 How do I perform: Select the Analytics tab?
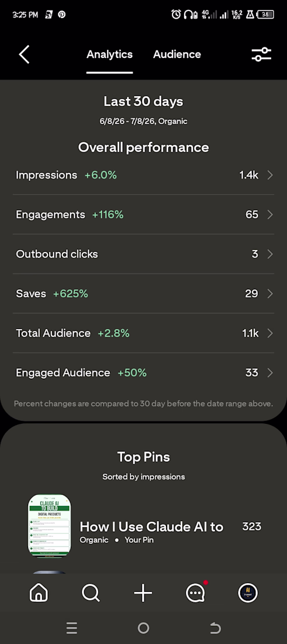point(109,54)
